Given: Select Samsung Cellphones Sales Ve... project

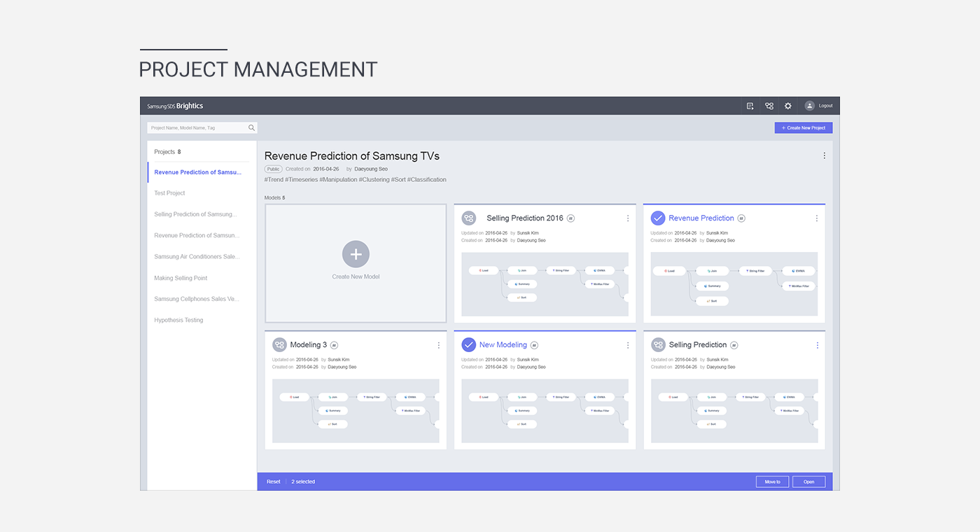Looking at the screenshot, I should (198, 299).
